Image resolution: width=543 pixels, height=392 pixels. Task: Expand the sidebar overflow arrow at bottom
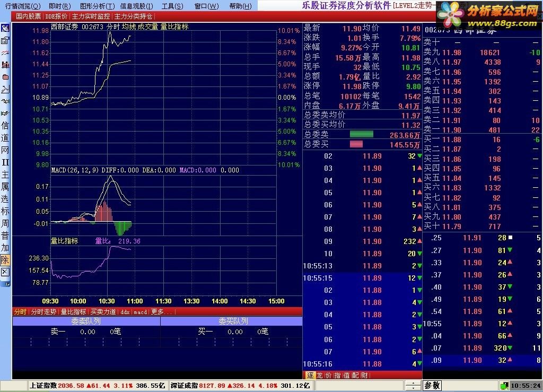(6, 284)
